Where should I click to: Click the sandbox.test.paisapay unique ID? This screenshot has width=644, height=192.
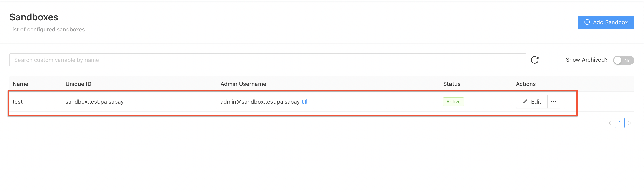[94, 102]
